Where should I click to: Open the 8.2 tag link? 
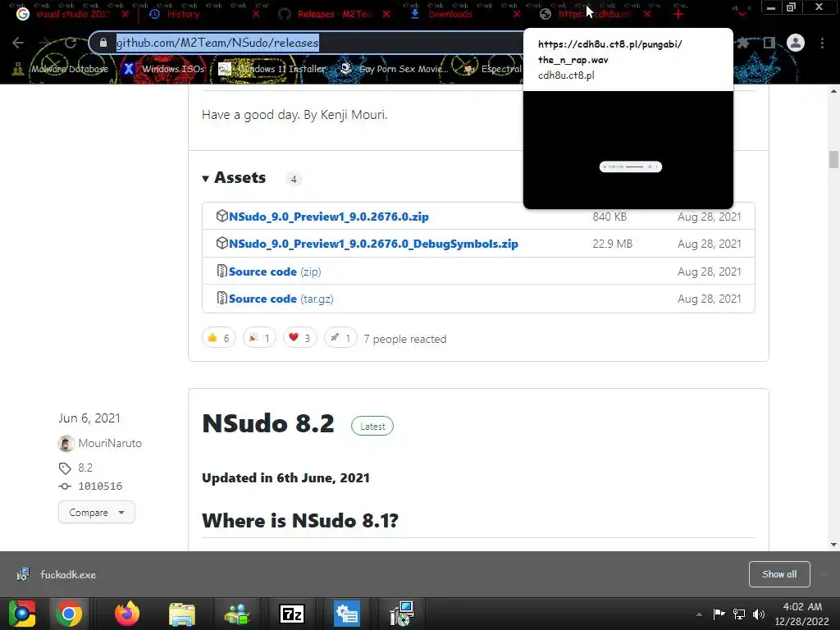click(x=85, y=468)
